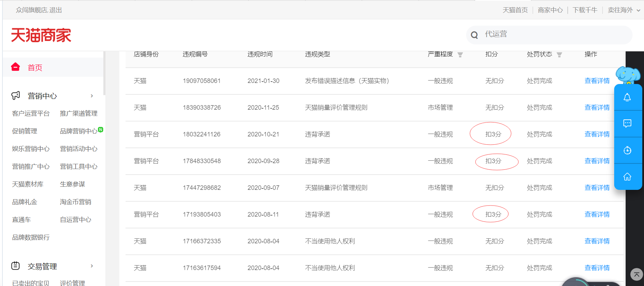Open 推广渠道管理 in sidebar
The height and width of the screenshot is (286, 644).
pyautogui.click(x=79, y=113)
